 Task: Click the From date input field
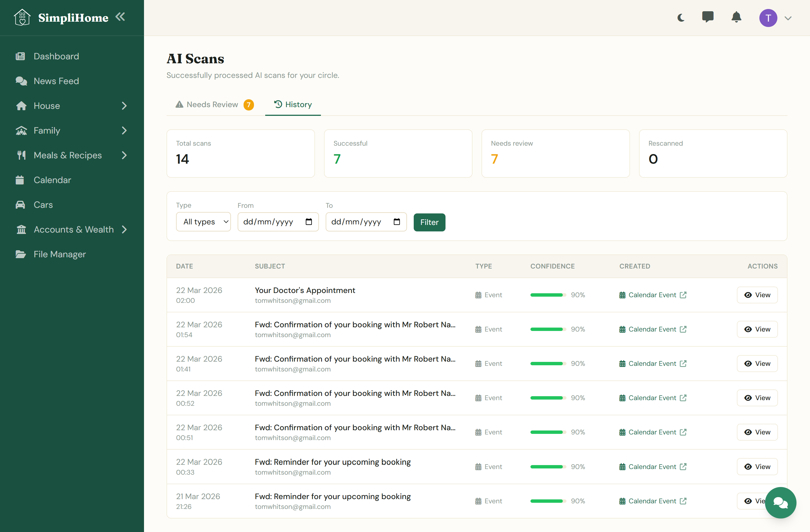[278, 222]
